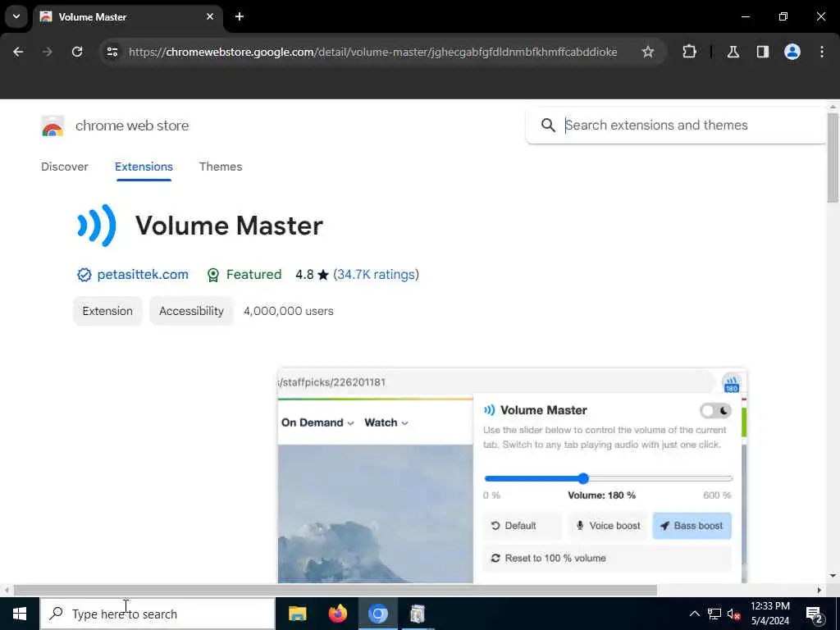Click the muted speaker tray icon

pos(733,614)
